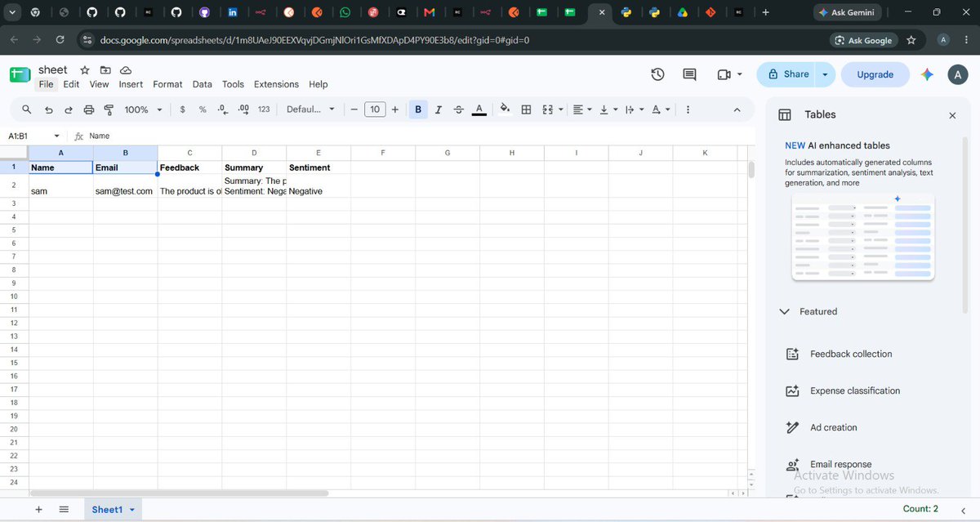Decrease font size with minus button

[x=354, y=109]
